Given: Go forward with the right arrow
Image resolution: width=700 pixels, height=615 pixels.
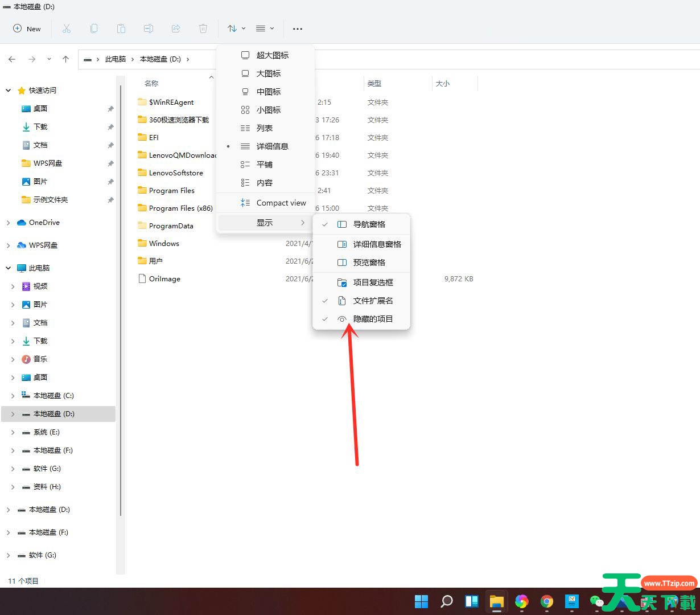Looking at the screenshot, I should [32, 59].
